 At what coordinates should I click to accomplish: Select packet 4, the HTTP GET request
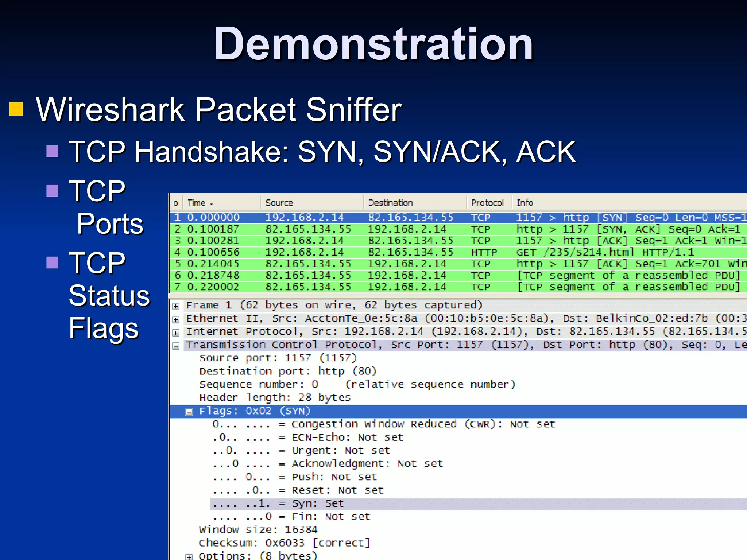pos(458,252)
